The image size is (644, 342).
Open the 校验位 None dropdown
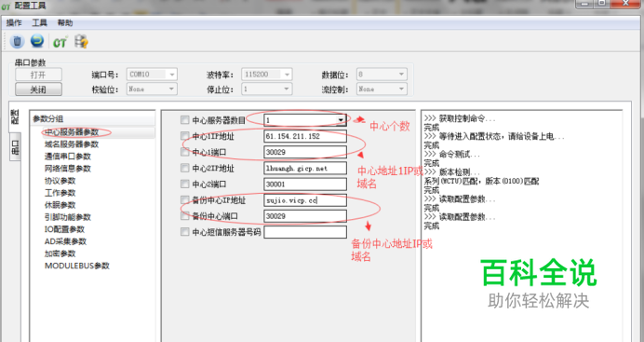click(x=152, y=89)
